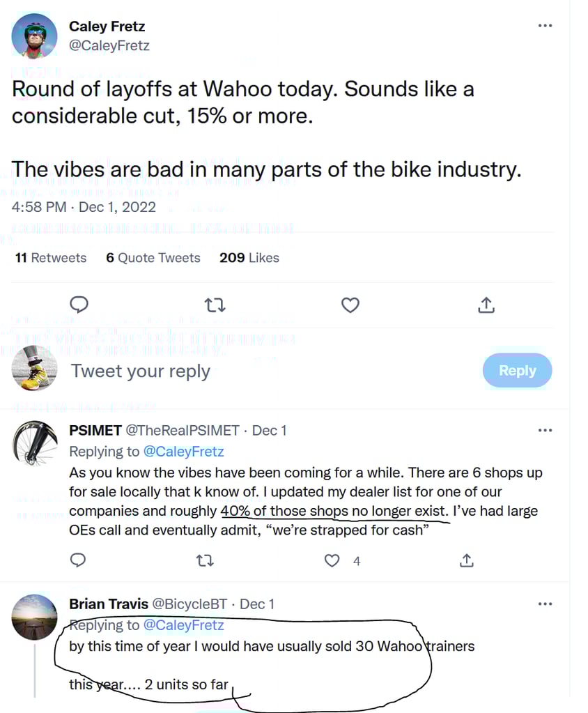Open more options menu on Caley Fretz's tweet
This screenshot has height=713, width=588.
[x=546, y=25]
